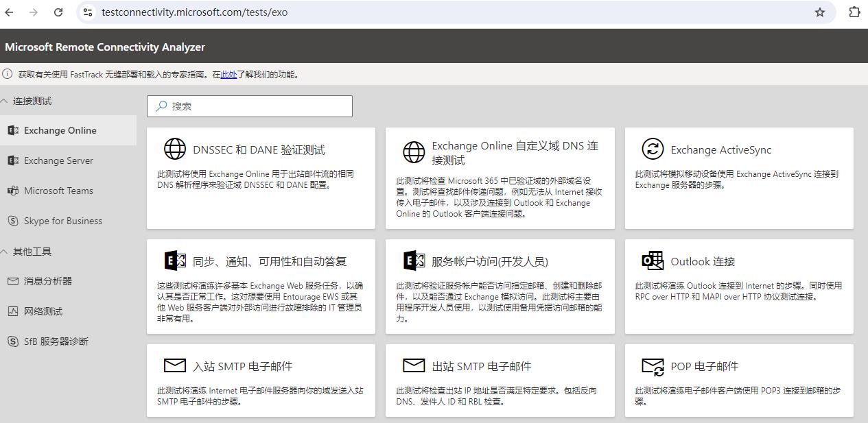
Task: Click the browser forward arrow
Action: coord(34,12)
